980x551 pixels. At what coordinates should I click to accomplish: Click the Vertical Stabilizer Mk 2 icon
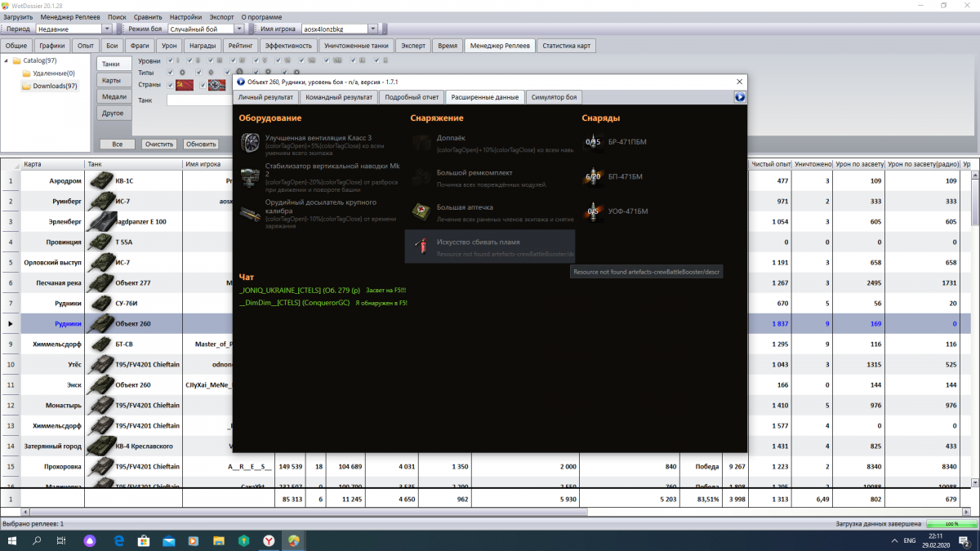(x=250, y=174)
